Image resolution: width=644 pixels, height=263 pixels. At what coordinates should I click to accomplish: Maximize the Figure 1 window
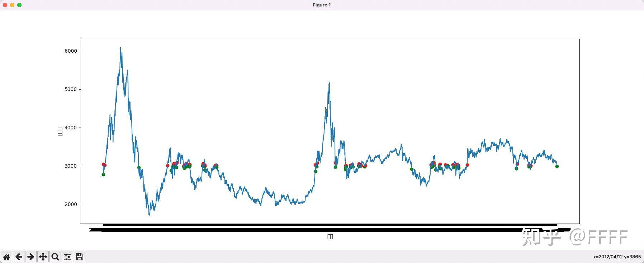click(19, 5)
